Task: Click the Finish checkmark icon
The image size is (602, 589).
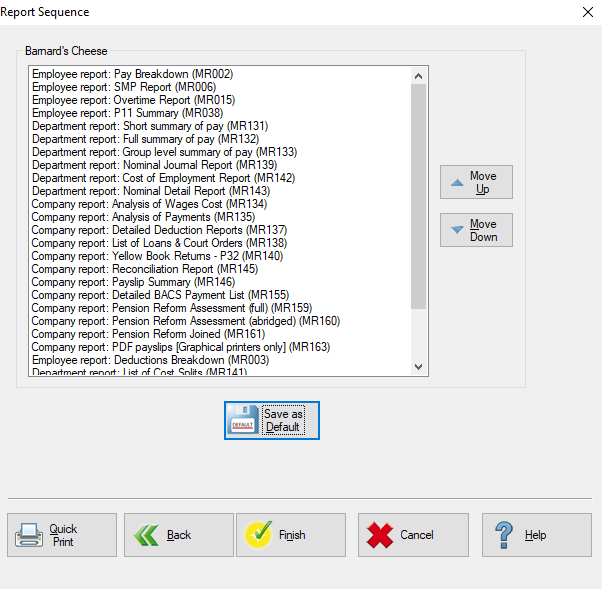Action: tap(258, 535)
